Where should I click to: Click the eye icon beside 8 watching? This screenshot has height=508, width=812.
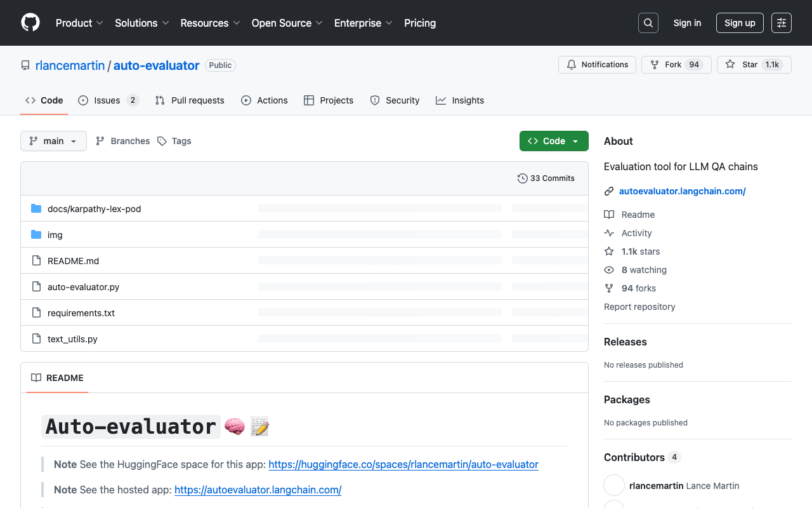[x=609, y=270]
